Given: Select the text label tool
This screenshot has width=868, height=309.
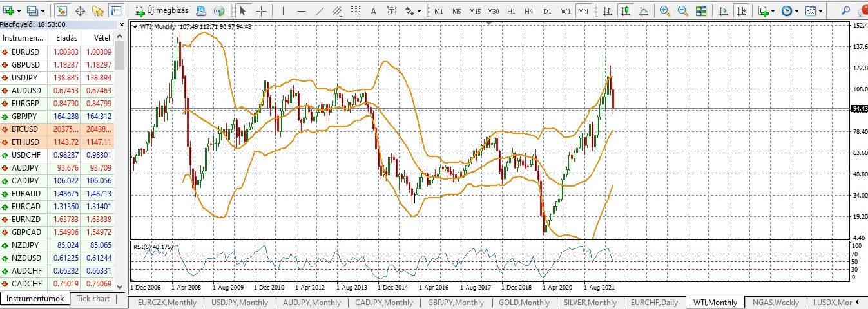Looking at the screenshot, I should pyautogui.click(x=392, y=11).
